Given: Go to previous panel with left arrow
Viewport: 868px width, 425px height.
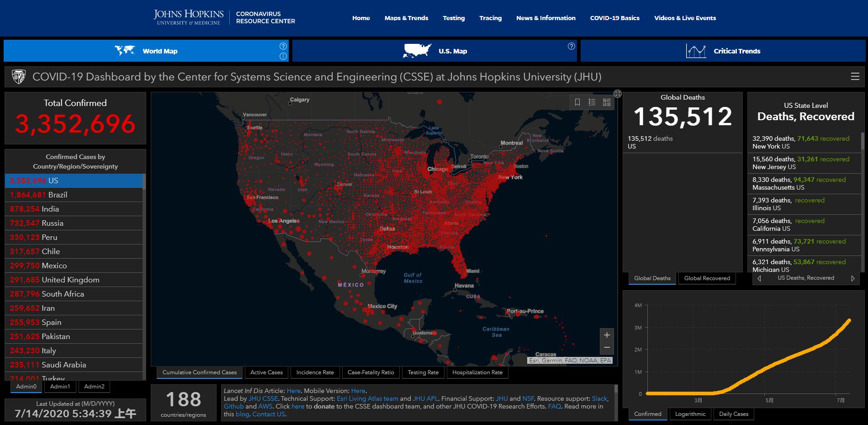Looking at the screenshot, I should click(x=759, y=278).
